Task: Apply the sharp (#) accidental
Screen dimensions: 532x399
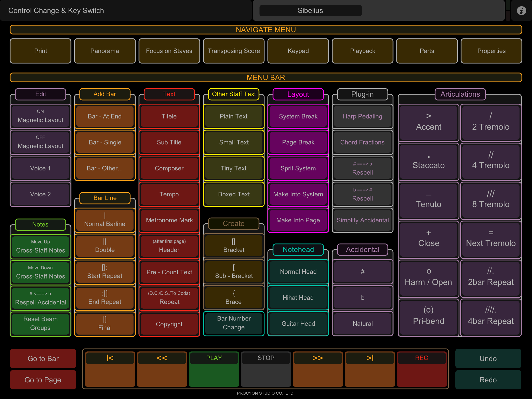Action: 363,272
